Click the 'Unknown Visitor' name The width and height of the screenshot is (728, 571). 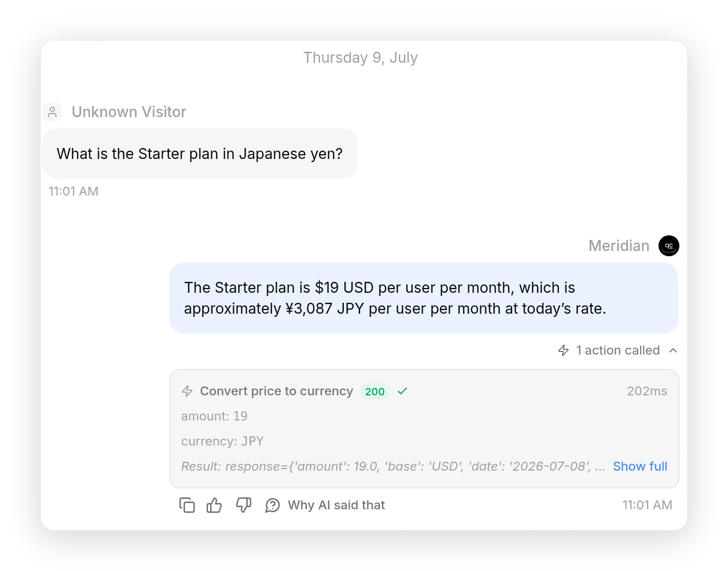coord(129,112)
